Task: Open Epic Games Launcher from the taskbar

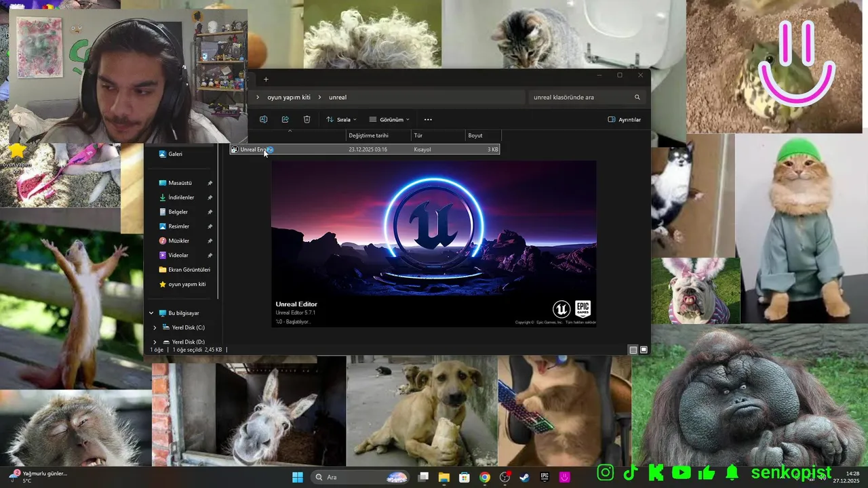Action: click(545, 477)
